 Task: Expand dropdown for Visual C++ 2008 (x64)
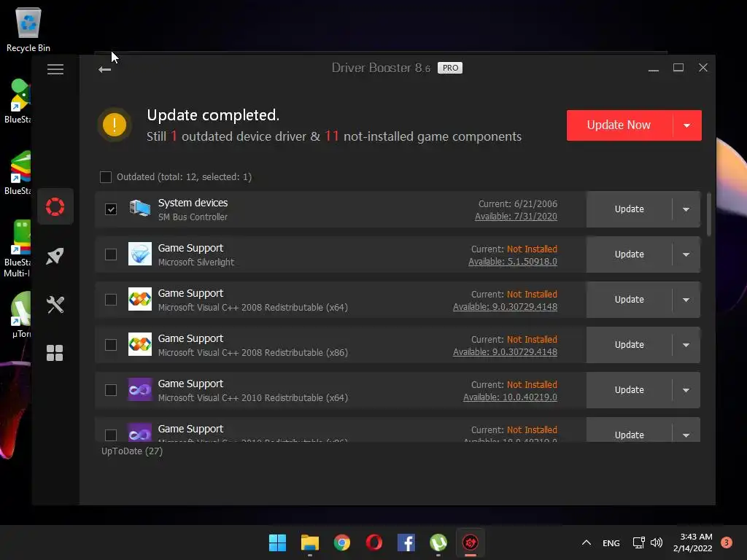coord(686,300)
